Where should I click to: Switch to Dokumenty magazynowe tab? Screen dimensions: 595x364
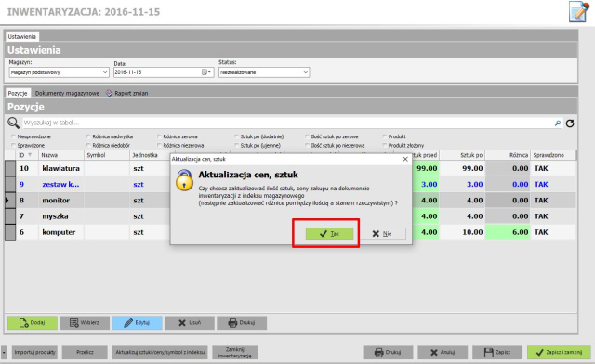(67, 93)
